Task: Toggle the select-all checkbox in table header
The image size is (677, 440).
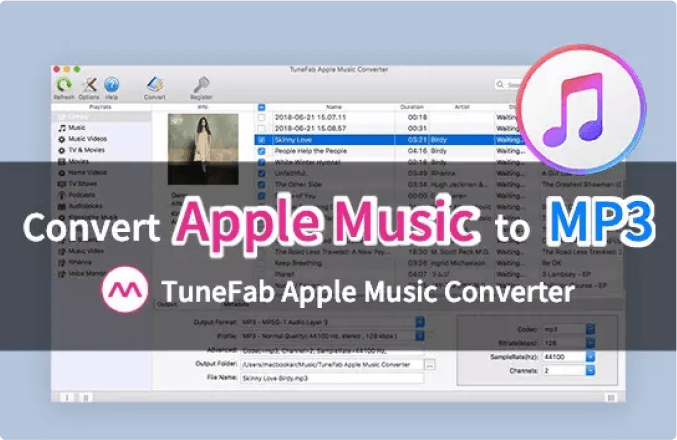Action: (x=262, y=107)
